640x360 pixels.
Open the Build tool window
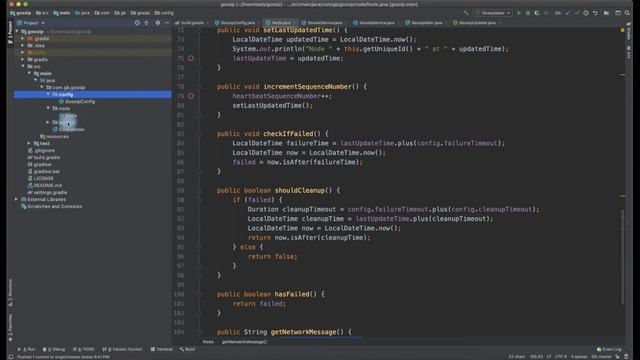click(187, 349)
